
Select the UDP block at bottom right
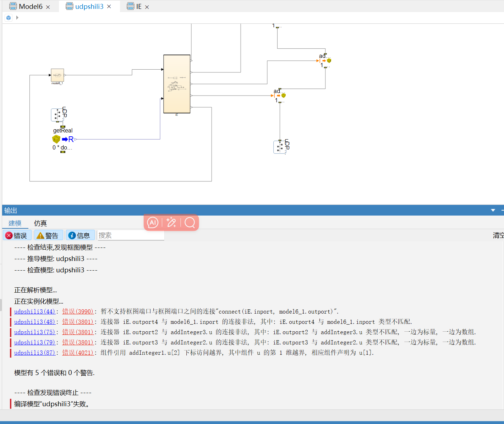click(280, 147)
